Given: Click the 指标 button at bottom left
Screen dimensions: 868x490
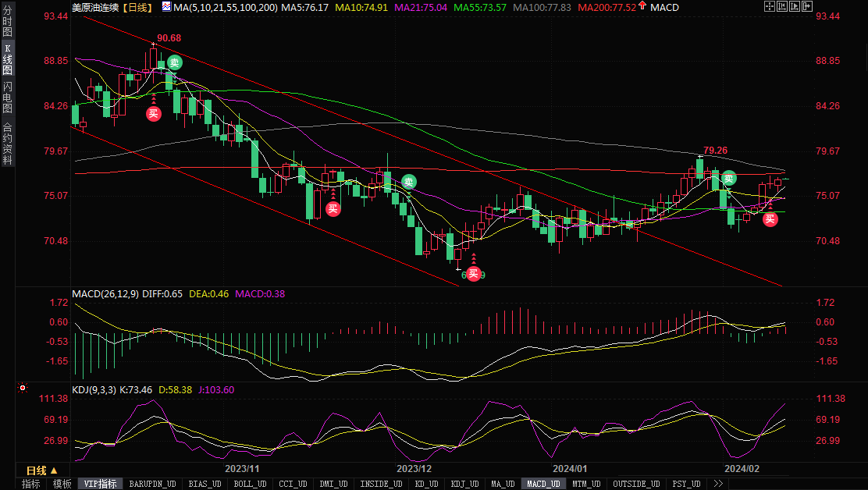Looking at the screenshot, I should pyautogui.click(x=30, y=484).
